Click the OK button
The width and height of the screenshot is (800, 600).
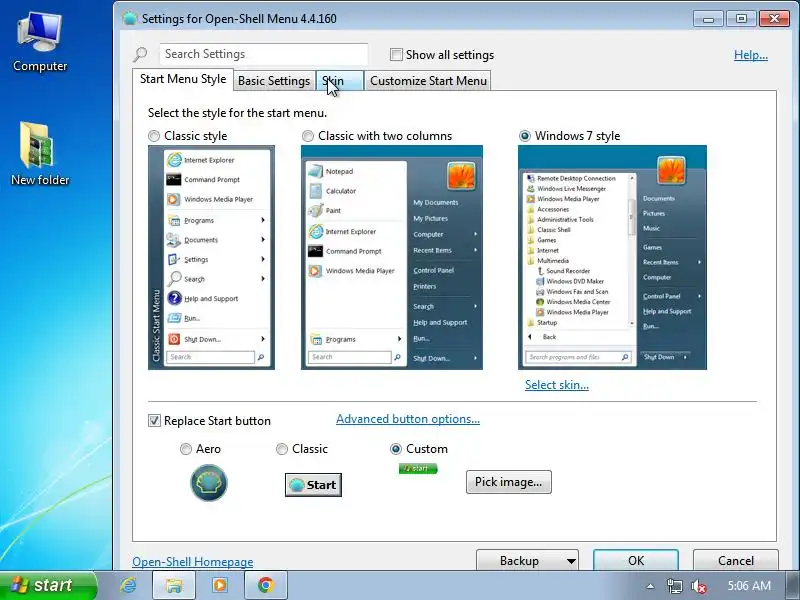pyautogui.click(x=636, y=561)
